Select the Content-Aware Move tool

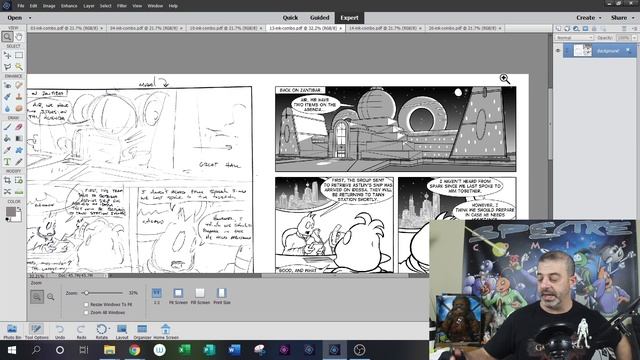click(x=7, y=191)
